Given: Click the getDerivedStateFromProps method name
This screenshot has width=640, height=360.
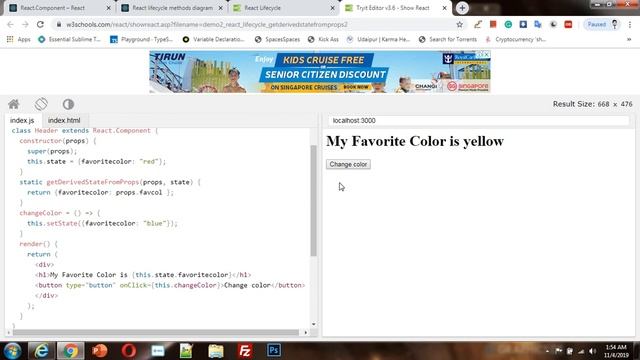Looking at the screenshot, I should 93,182.
